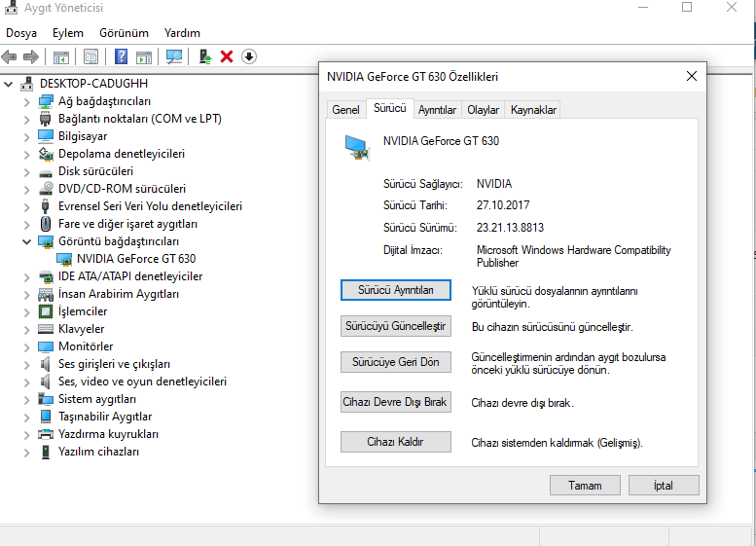Click the Cihazı Kaldır button
The image size is (756, 546).
[396, 442]
